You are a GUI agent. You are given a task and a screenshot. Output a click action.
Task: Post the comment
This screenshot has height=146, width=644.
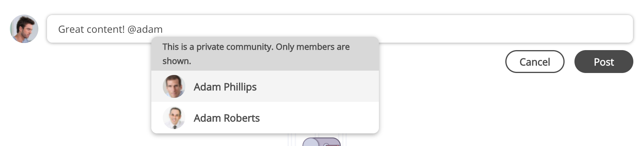[x=604, y=62]
